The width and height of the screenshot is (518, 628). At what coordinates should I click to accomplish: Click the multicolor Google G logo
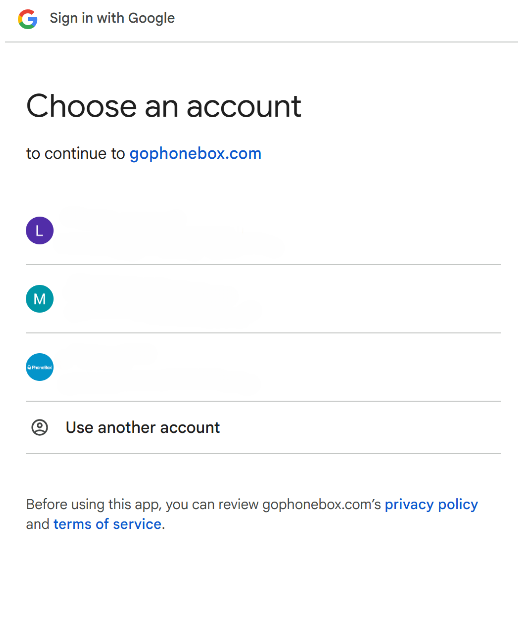28,19
